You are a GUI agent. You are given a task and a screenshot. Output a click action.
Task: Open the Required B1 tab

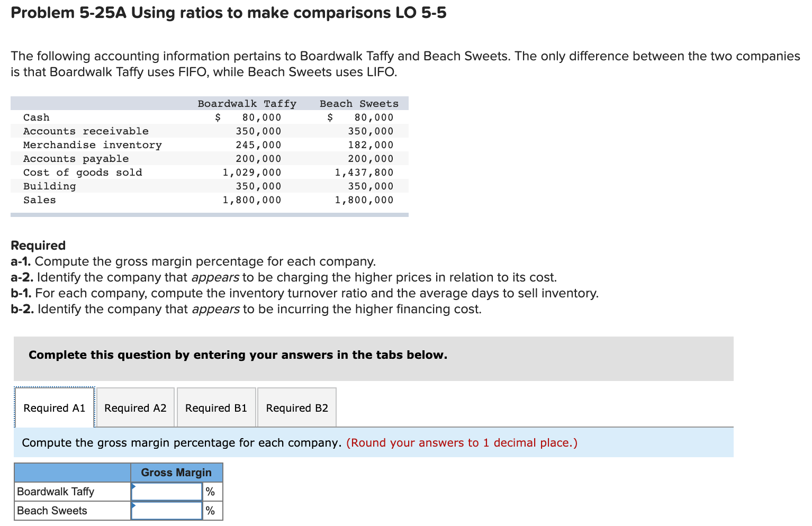coord(216,407)
